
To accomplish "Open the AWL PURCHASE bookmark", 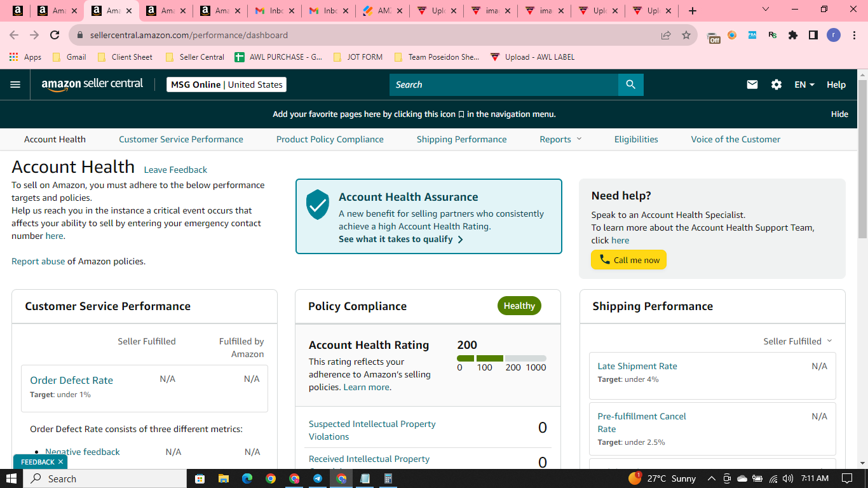I will [x=278, y=57].
